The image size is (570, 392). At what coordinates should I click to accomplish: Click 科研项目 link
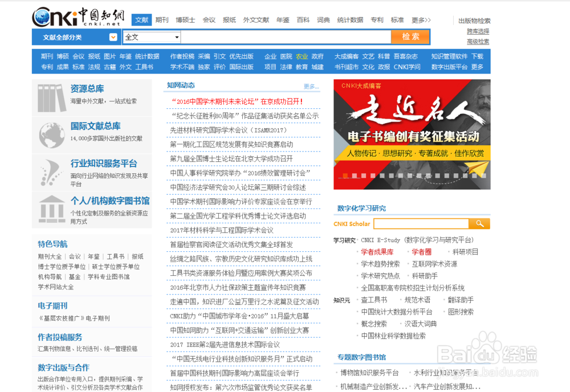[465, 252]
